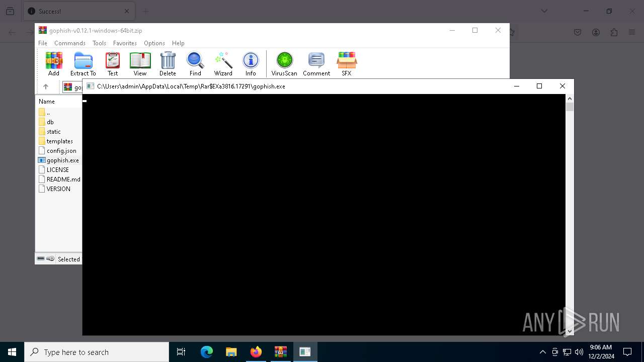Open the Favorites menu
644x362 pixels.
coord(125,43)
